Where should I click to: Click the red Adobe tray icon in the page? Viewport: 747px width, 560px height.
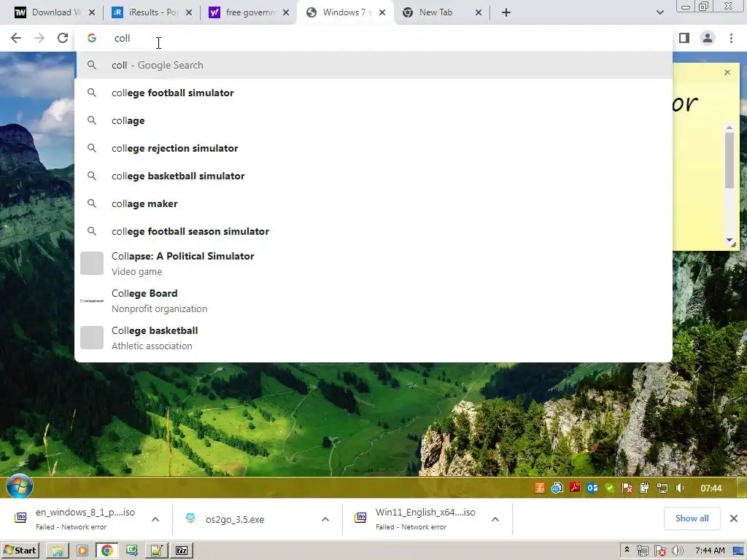pos(575,488)
